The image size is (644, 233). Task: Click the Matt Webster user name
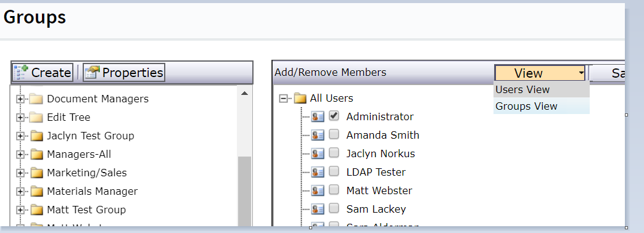pos(379,190)
